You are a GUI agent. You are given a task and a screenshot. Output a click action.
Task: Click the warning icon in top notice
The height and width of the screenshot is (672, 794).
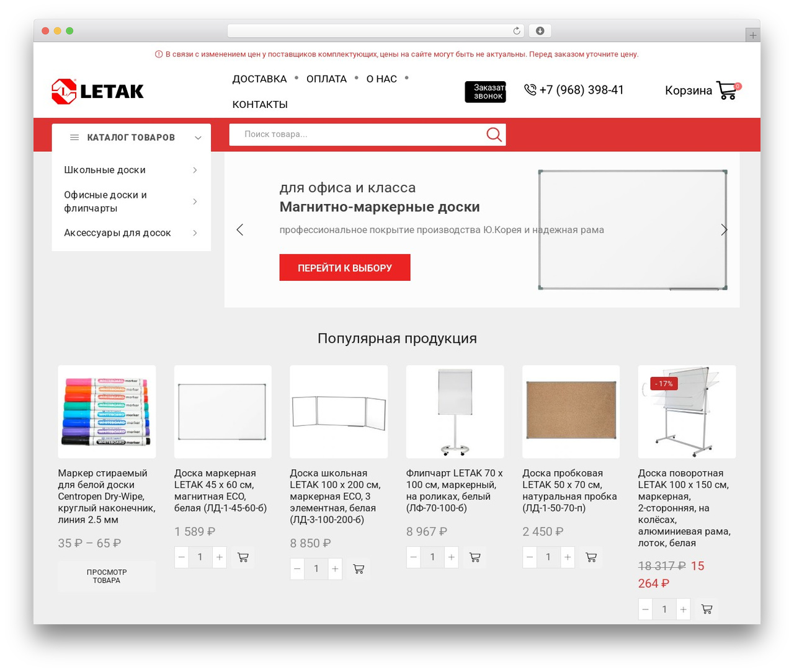[x=159, y=55]
